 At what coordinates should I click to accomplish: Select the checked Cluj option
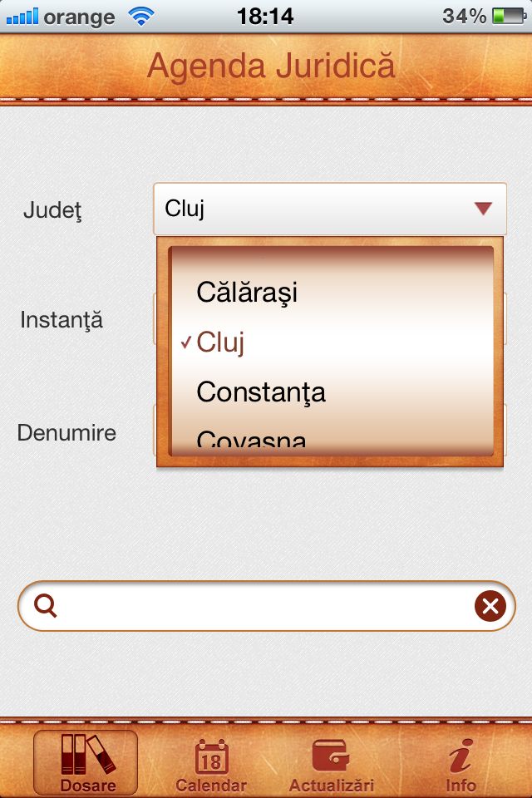click(x=330, y=342)
